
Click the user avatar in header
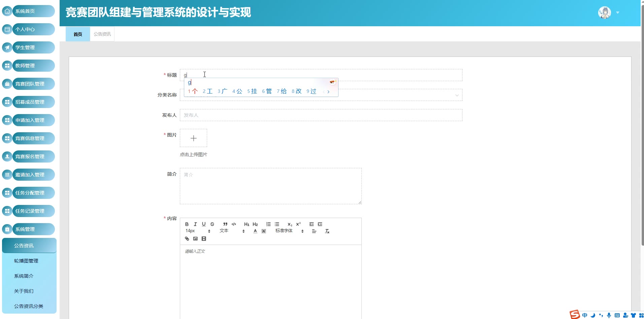605,13
